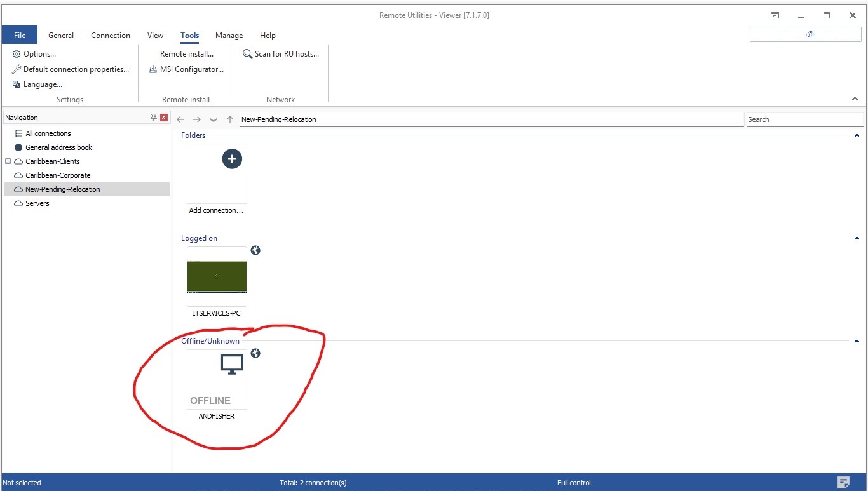Click the pin icon in Navigation panel

(154, 118)
